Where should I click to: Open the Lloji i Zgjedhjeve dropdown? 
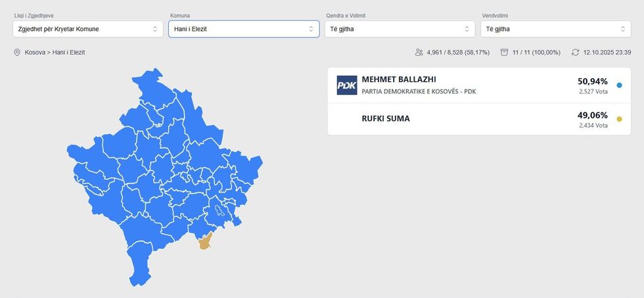(x=87, y=29)
